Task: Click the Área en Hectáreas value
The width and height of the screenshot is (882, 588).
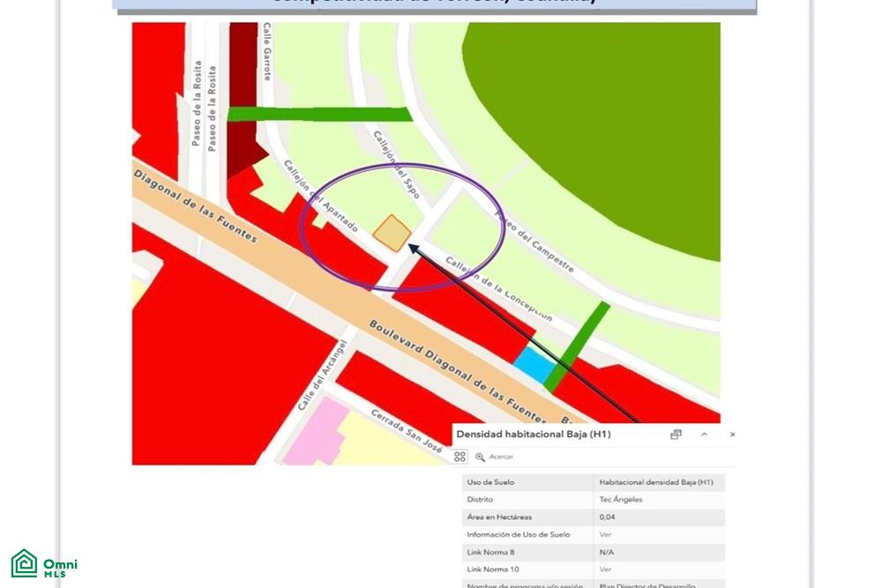Action: point(607,517)
